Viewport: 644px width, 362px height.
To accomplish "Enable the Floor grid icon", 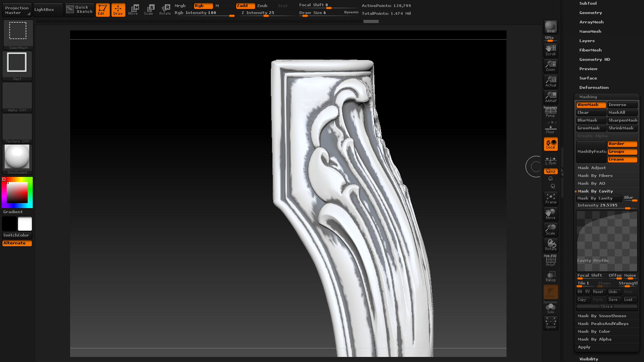I will [x=550, y=128].
